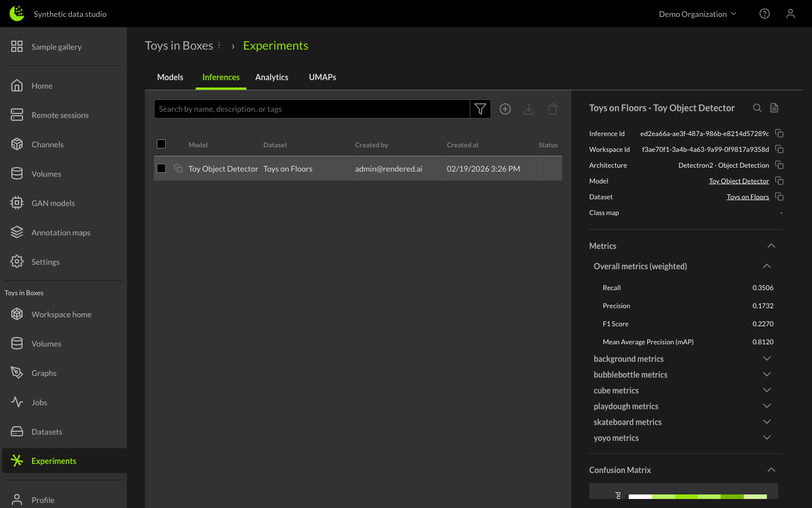Switch to the Analytics tab

coord(272,77)
